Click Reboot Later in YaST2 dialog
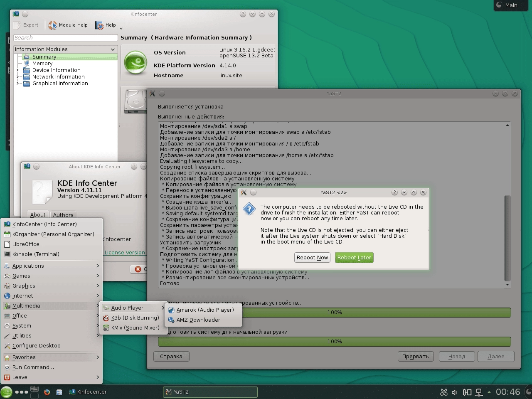 tap(354, 258)
